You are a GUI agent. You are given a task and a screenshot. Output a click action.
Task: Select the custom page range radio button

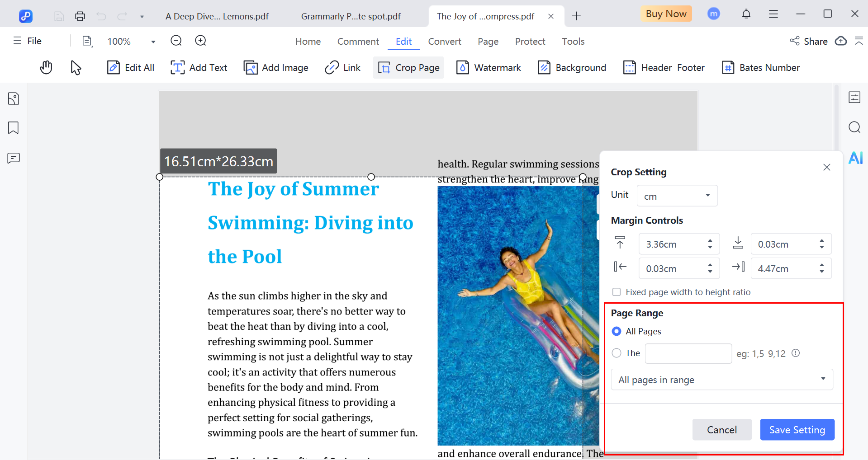point(617,353)
